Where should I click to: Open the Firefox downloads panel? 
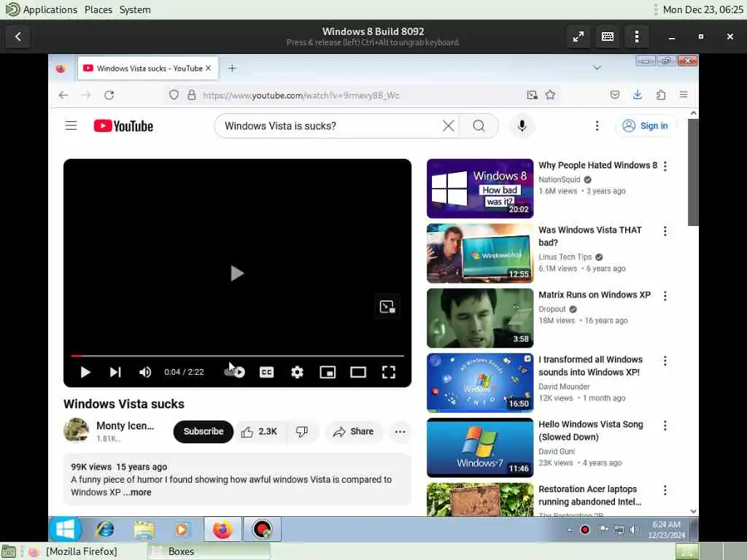[638, 95]
